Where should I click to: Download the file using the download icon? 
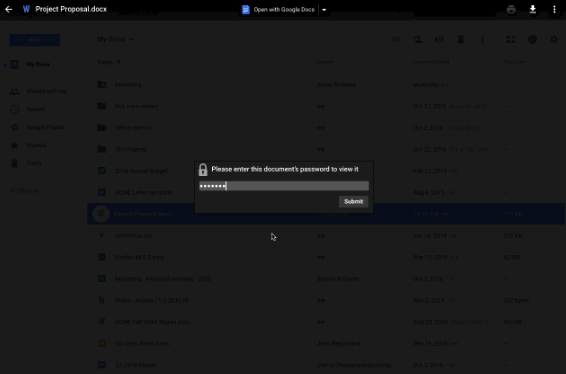tap(533, 9)
